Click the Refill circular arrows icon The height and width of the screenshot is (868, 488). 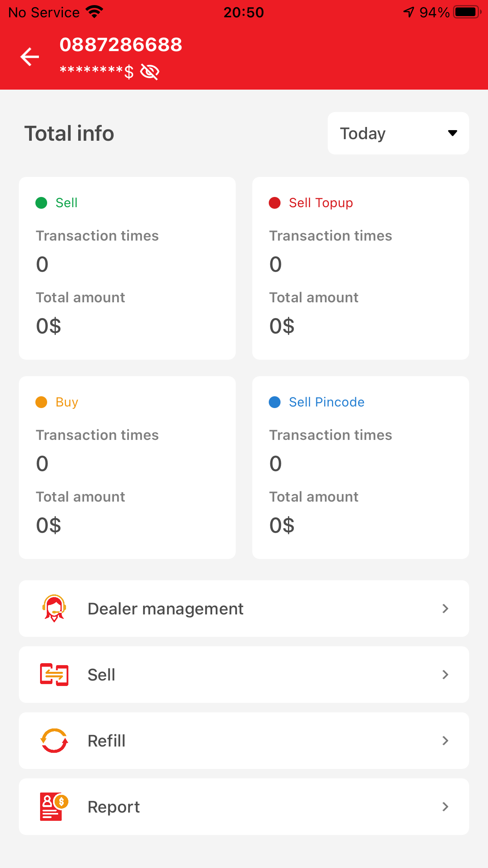tap(54, 741)
